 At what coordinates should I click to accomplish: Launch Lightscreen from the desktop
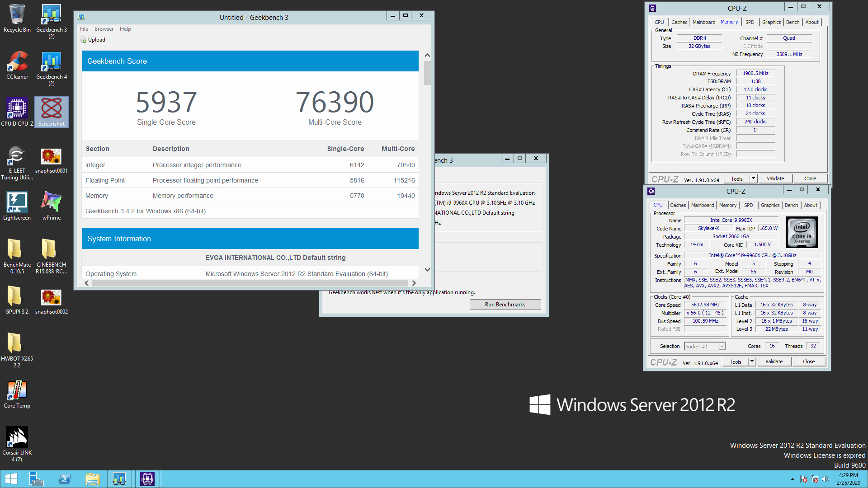pyautogui.click(x=17, y=206)
